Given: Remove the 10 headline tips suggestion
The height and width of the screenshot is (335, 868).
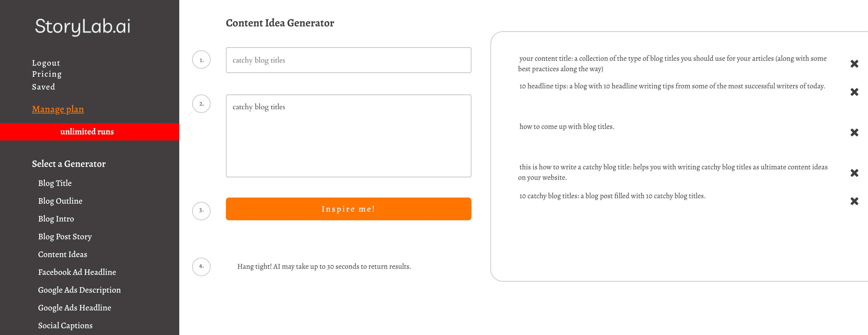Looking at the screenshot, I should (854, 89).
